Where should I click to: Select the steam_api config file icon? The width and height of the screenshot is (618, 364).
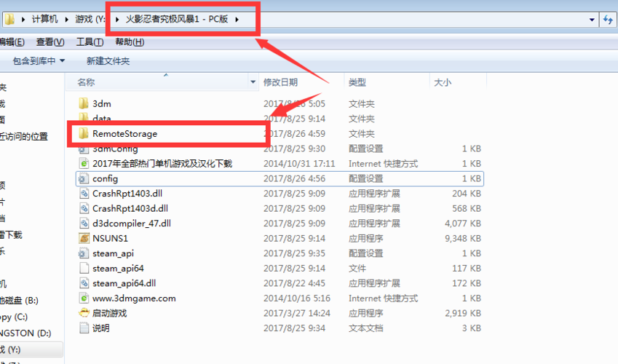pos(84,253)
